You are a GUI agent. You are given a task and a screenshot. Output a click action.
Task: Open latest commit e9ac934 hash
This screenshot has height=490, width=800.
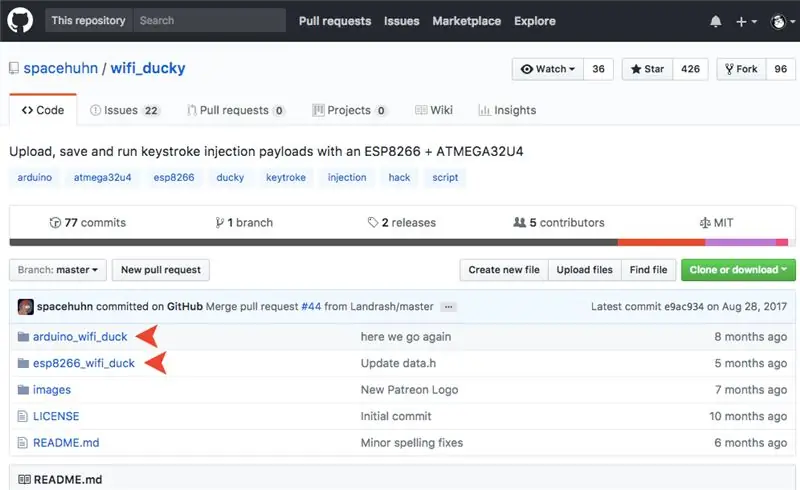(x=684, y=307)
